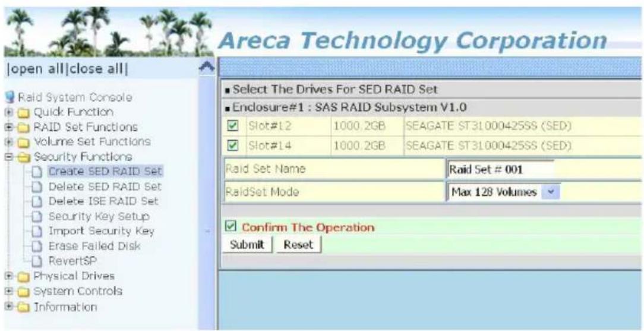
Task: Click the 1000.2GB capacity of Slot#12
Action: (359, 126)
